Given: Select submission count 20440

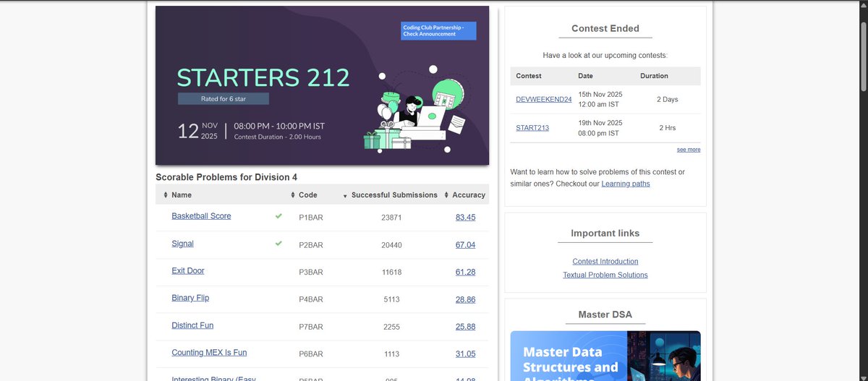Looking at the screenshot, I should click(x=391, y=245).
